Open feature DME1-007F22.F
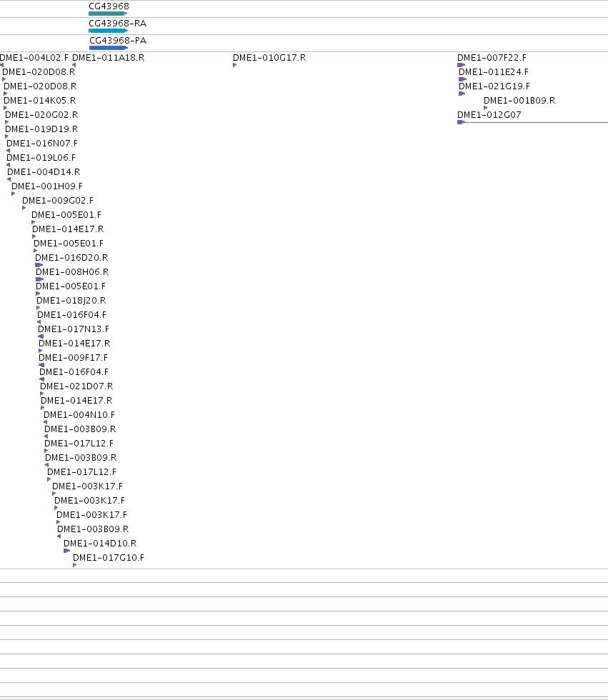 [x=492, y=58]
